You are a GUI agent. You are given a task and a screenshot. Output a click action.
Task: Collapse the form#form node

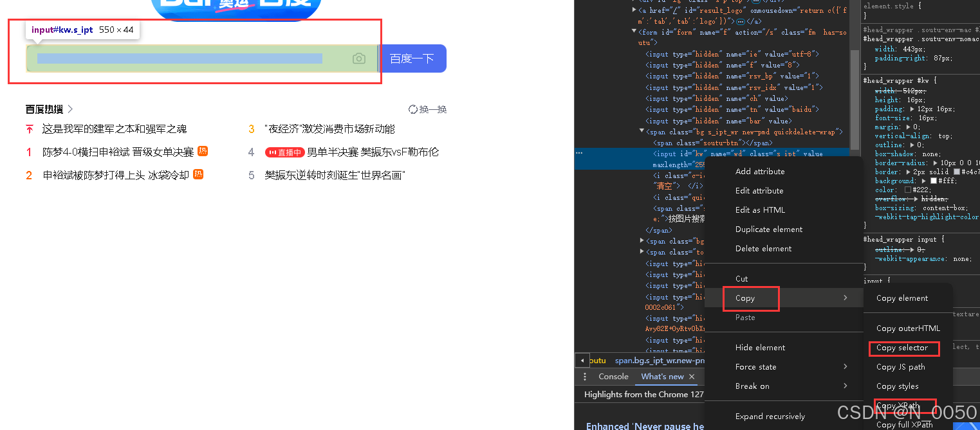(634, 31)
